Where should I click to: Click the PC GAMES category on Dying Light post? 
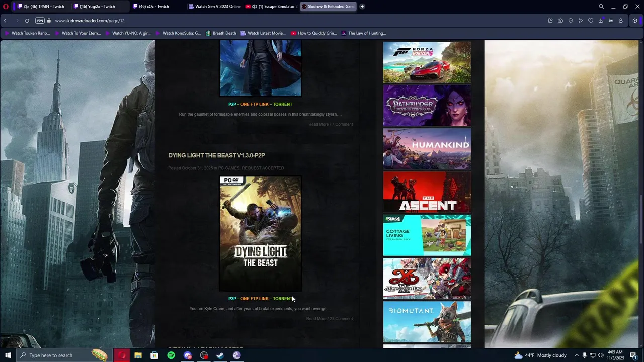coord(229,168)
